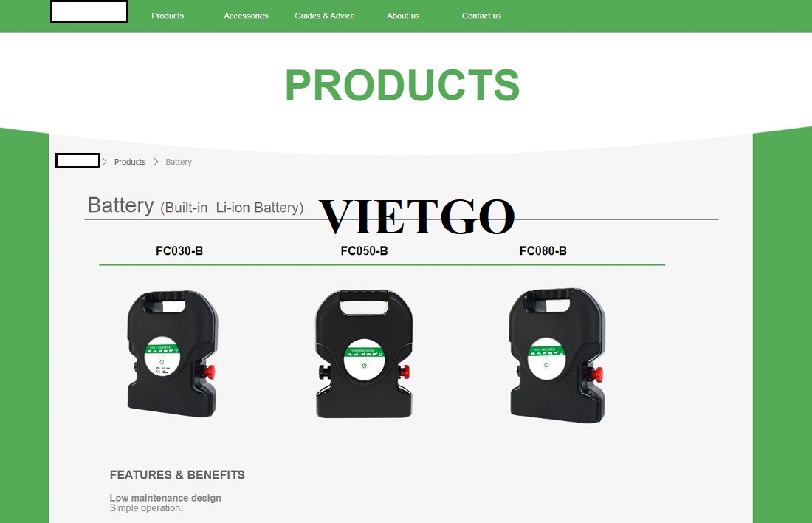The image size is (812, 523).
Task: Click the site logo in the header
Action: tap(89, 11)
